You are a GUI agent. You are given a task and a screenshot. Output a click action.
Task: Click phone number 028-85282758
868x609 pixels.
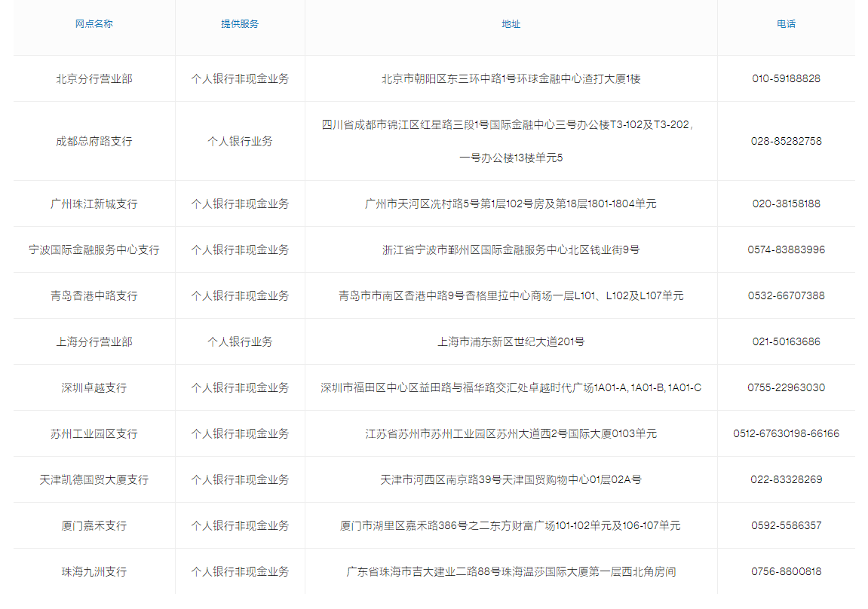pyautogui.click(x=786, y=141)
